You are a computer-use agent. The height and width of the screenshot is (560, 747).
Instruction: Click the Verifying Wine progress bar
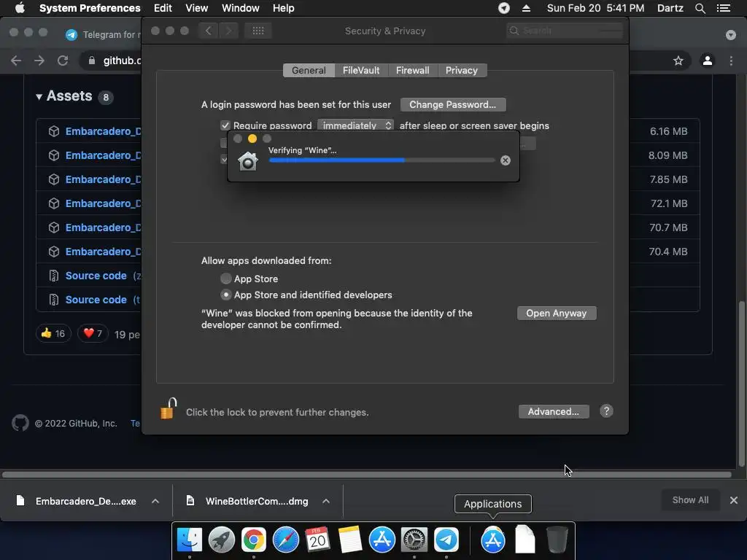click(x=382, y=160)
